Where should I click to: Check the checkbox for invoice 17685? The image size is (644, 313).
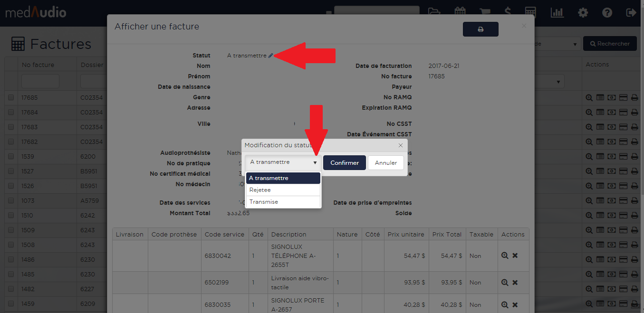pos(11,98)
